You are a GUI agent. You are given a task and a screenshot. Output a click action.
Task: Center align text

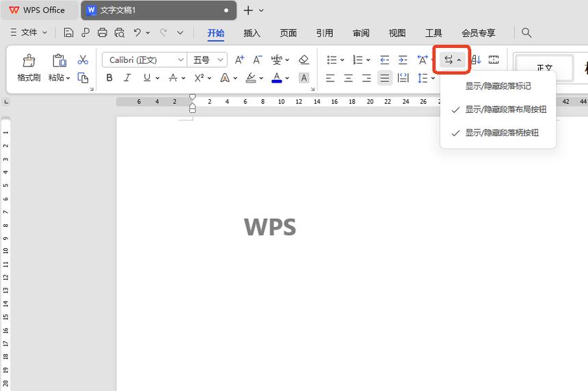pyautogui.click(x=349, y=78)
